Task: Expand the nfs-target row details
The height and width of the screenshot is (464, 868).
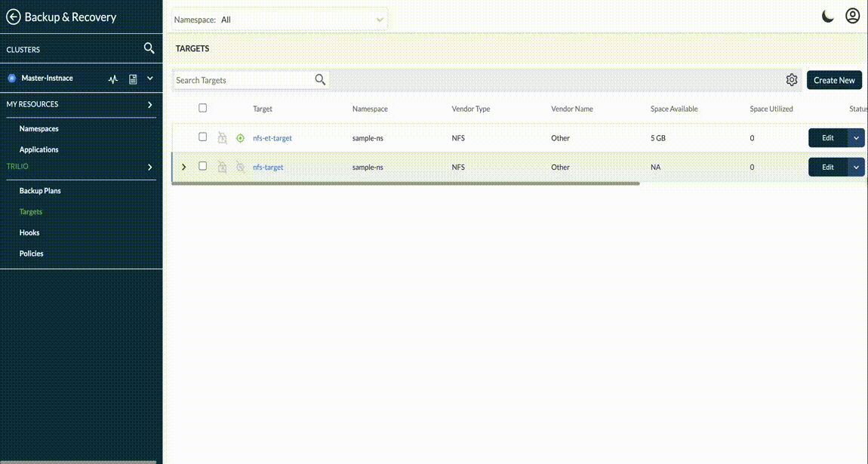Action: 184,167
